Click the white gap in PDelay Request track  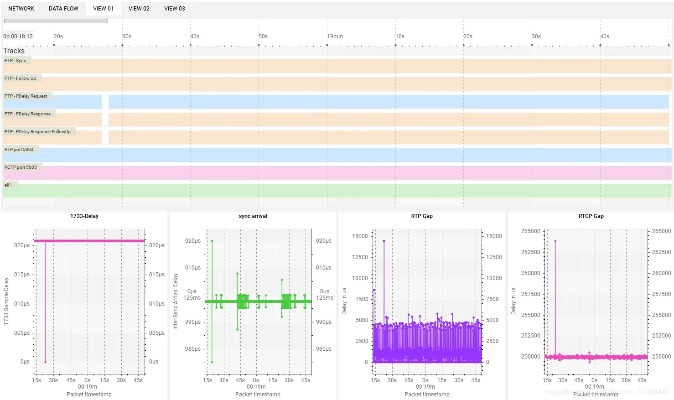106,102
